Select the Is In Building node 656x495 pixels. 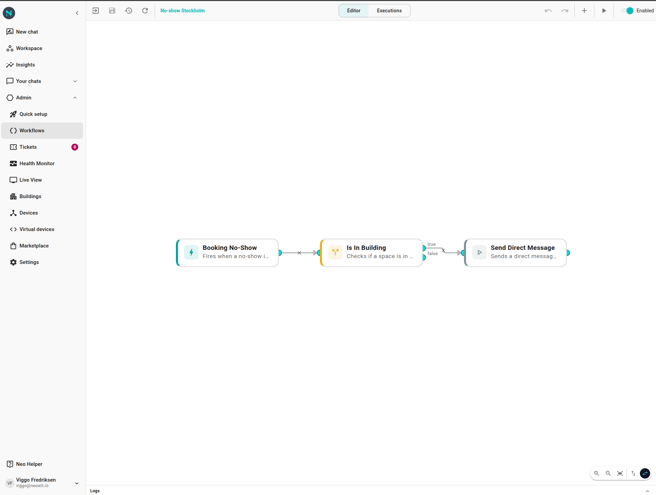(372, 253)
